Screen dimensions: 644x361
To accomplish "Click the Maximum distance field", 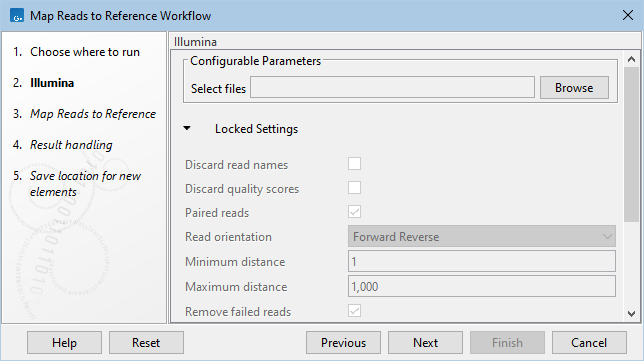I will (482, 286).
